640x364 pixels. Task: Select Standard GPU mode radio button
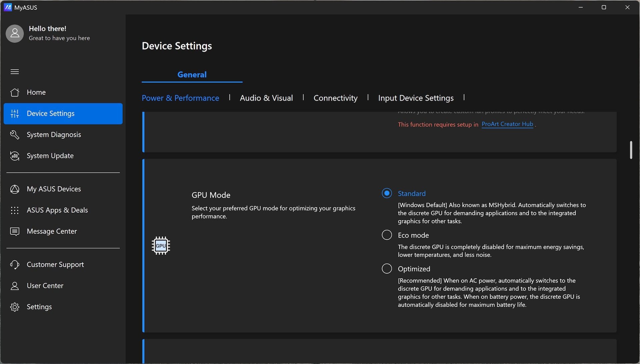(x=386, y=193)
